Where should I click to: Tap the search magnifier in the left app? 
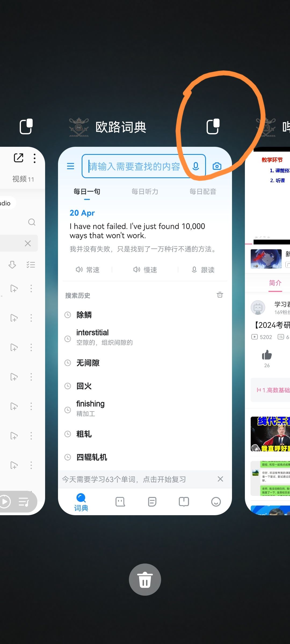click(x=32, y=222)
